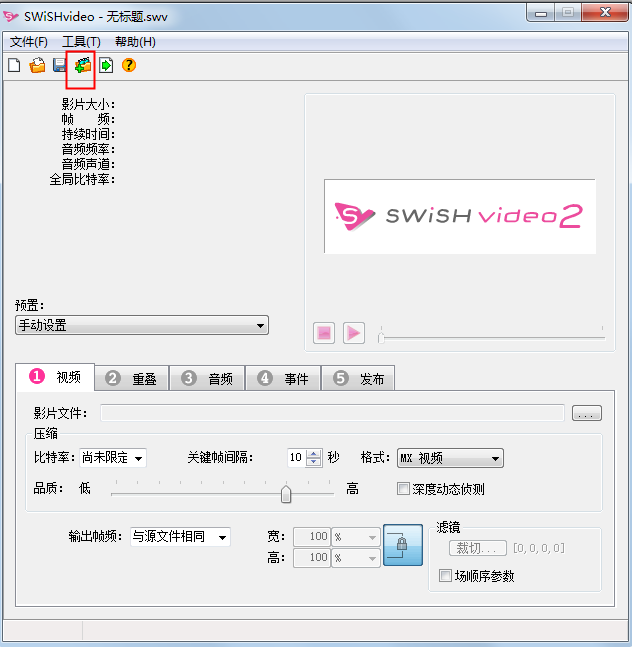Click the Save floppy disk icon

(60, 65)
